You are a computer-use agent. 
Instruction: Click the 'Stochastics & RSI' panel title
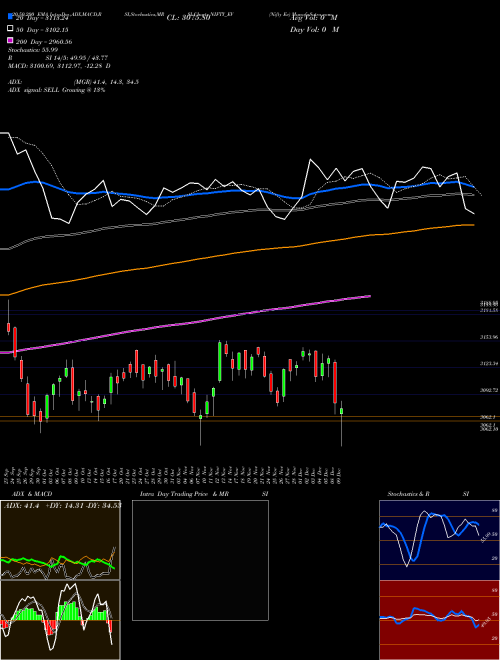pos(428,494)
